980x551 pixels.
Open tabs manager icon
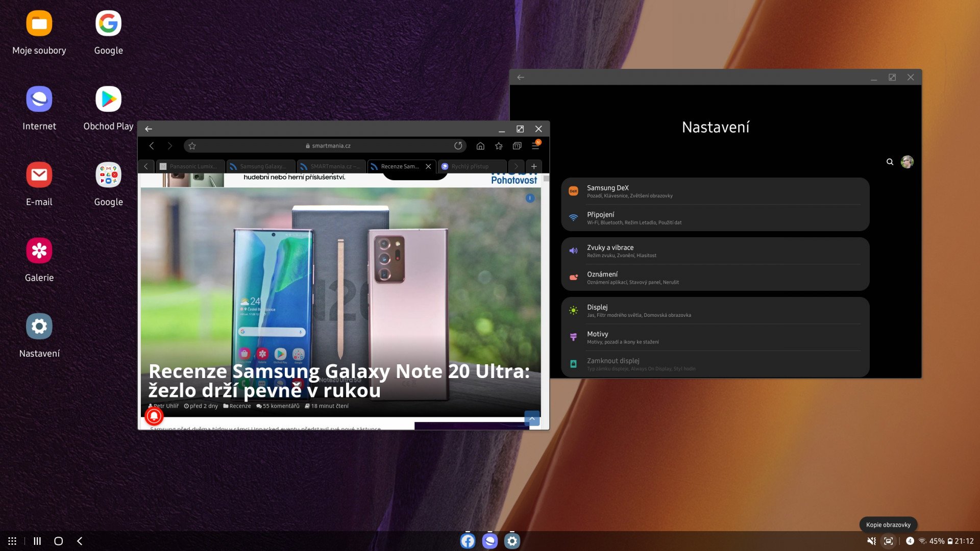pos(517,146)
